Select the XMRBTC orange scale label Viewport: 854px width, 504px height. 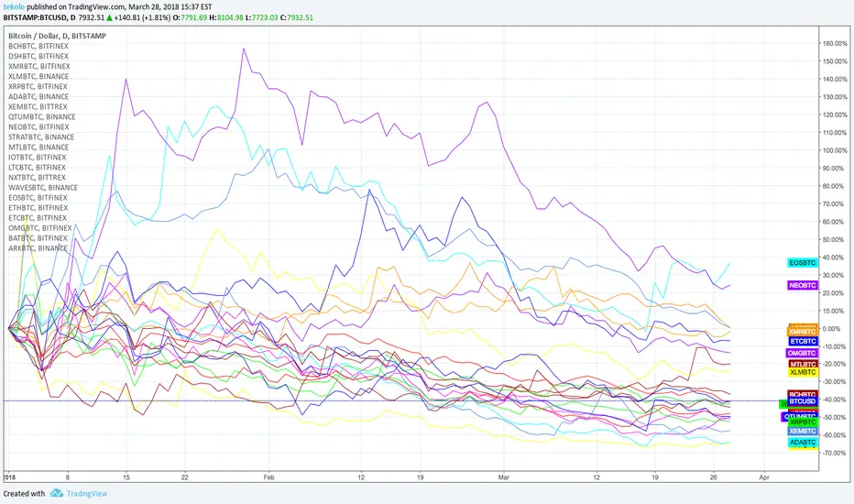pyautogui.click(x=803, y=332)
